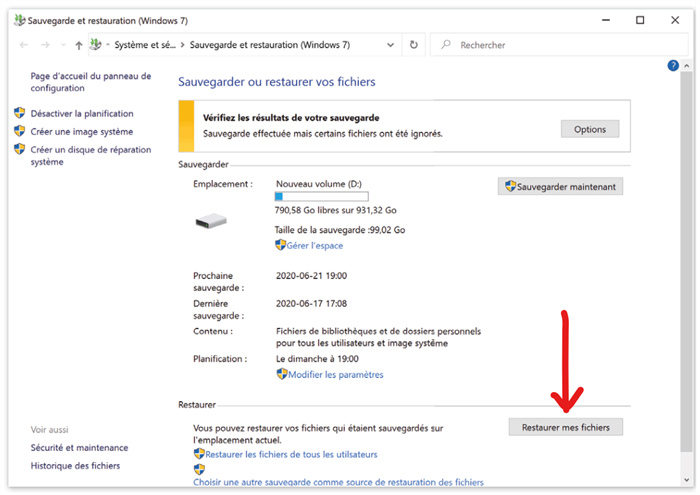This screenshot has width=700, height=495.
Task: Click the Options button
Action: 590,129
